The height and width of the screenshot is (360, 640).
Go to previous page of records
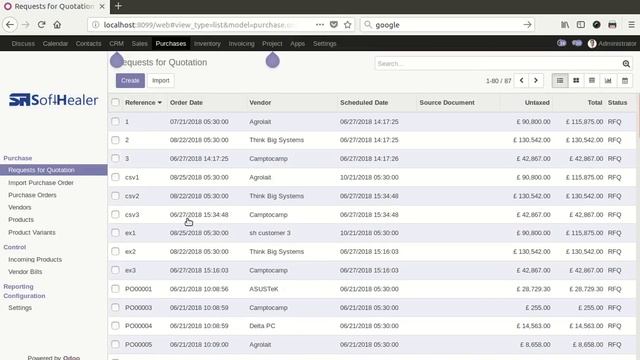(522, 80)
